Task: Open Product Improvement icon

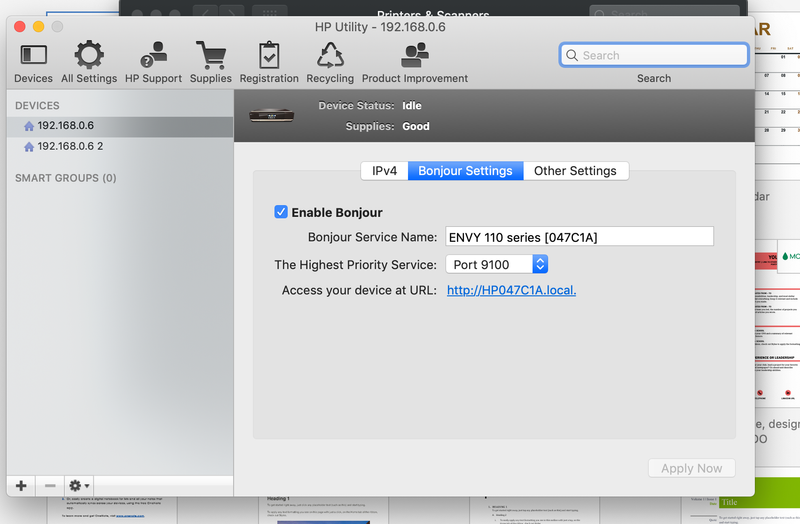Action: [414, 55]
